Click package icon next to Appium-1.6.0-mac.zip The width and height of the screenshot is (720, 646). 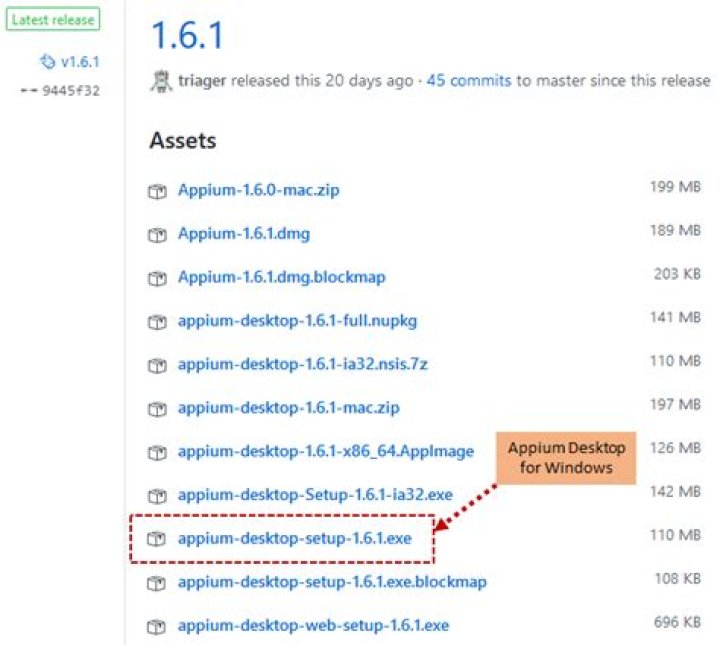point(157,191)
